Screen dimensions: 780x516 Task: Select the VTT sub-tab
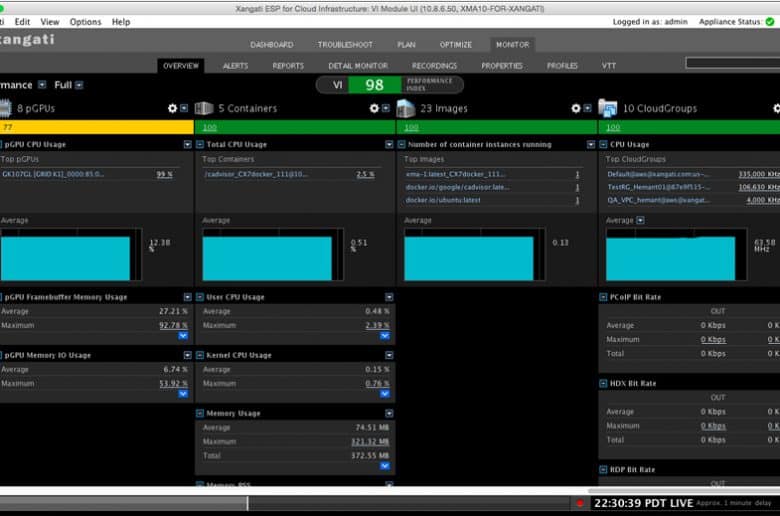[x=609, y=66]
